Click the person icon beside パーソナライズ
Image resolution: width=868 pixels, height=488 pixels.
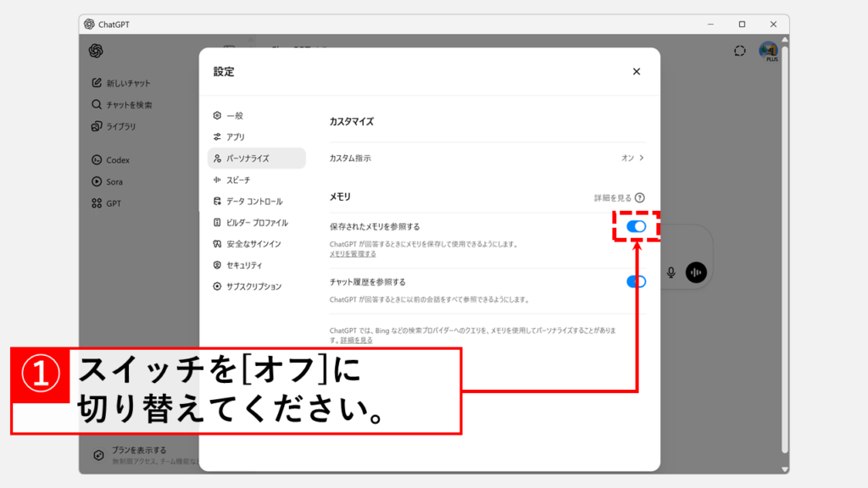(x=217, y=158)
